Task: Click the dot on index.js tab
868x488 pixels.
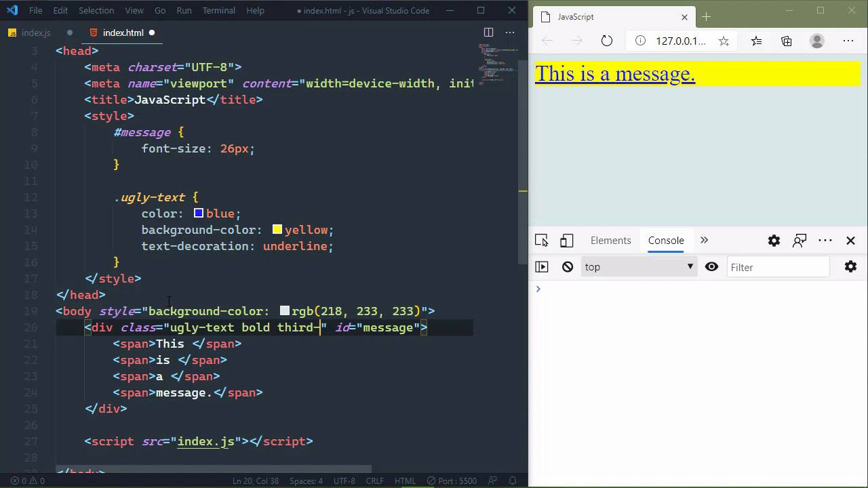Action: (69, 33)
